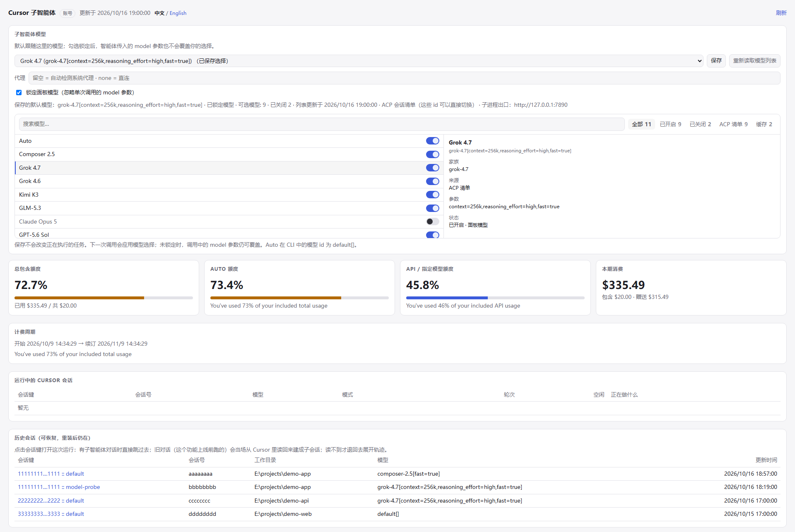Click the E:\projects\demo-web directory cell
795x532 pixels.
(x=283, y=514)
